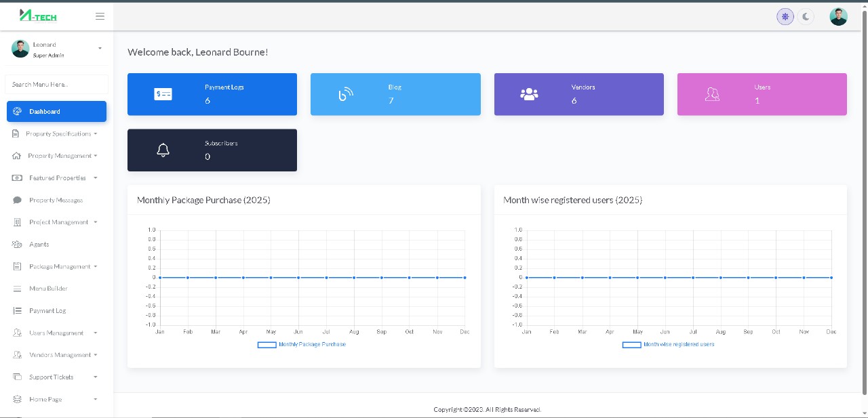Select the active Dashboard button
This screenshot has width=868, height=418.
(x=56, y=112)
